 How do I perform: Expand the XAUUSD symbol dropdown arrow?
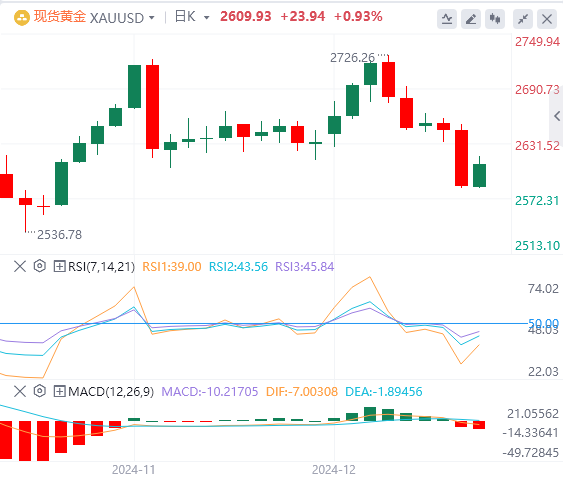[x=152, y=18]
